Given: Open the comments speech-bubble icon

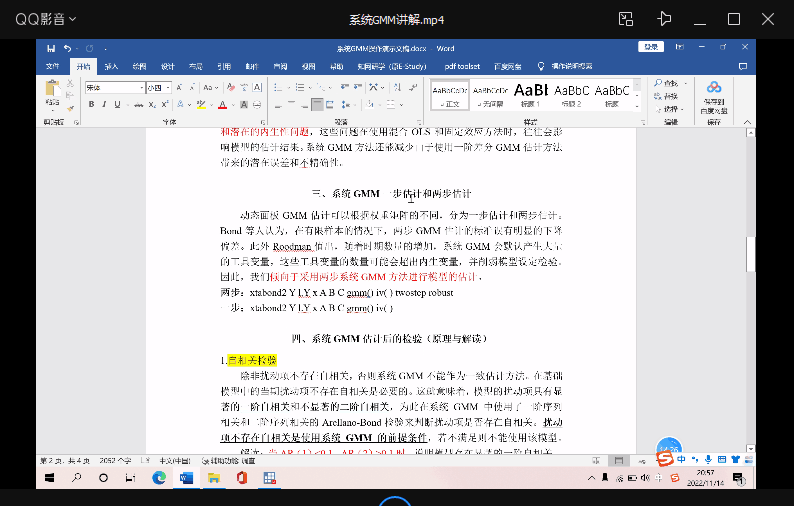Looking at the screenshot, I should 743,66.
